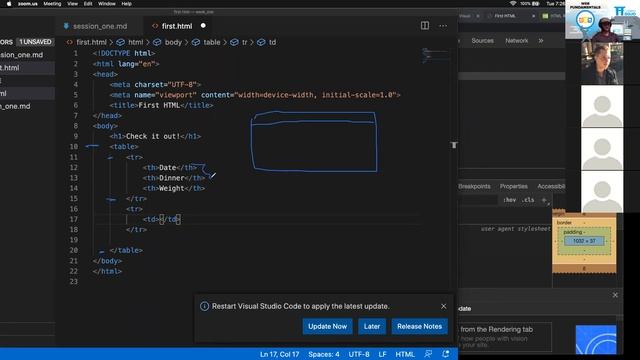Screen dimensions: 640x360
Task: Click the <h1>Check it out!</h1> code line
Action: pos(155,136)
